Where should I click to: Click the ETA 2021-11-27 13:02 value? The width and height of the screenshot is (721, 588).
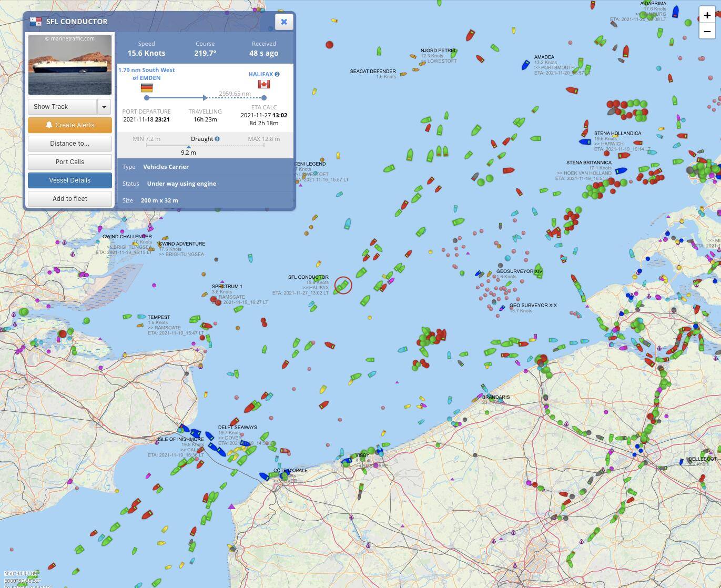[x=264, y=115]
